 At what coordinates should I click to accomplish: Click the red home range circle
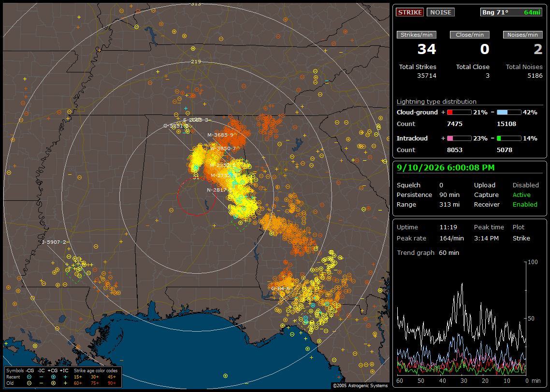[x=196, y=196]
